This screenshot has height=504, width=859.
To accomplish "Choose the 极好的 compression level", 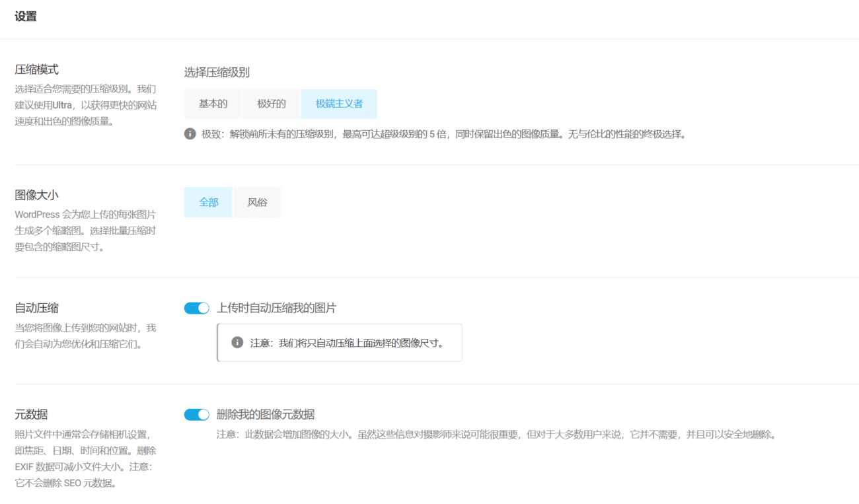I will pos(271,104).
